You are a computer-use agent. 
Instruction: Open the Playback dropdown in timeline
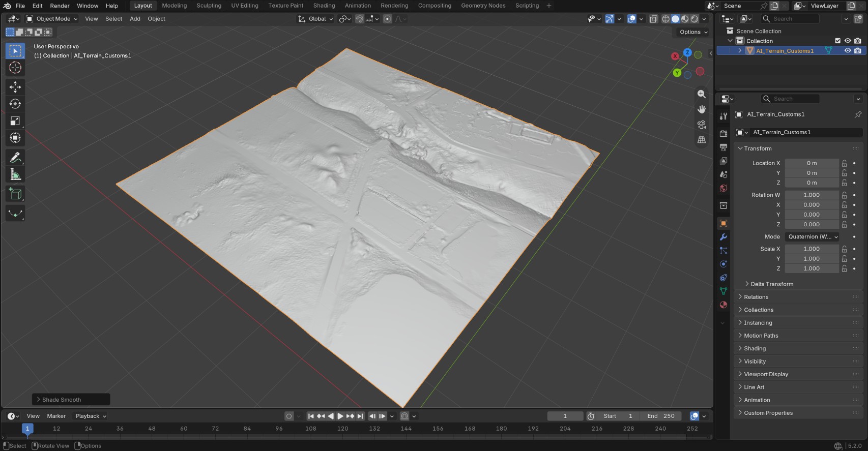coord(91,416)
